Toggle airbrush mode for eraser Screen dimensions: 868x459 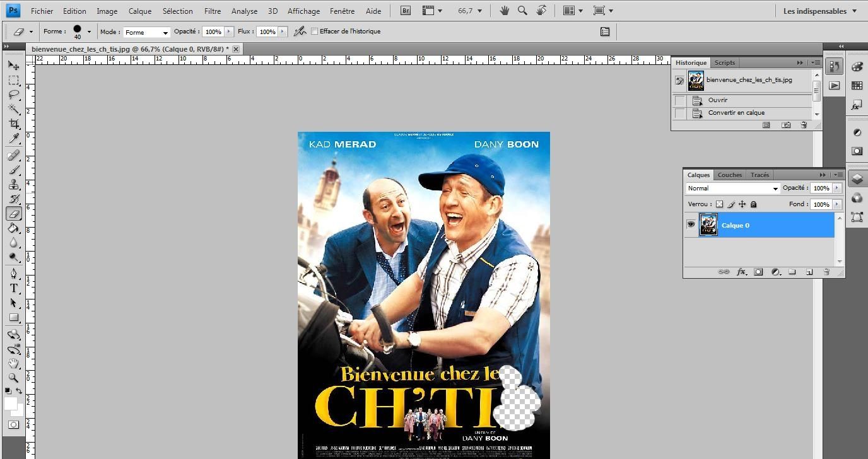click(x=300, y=31)
